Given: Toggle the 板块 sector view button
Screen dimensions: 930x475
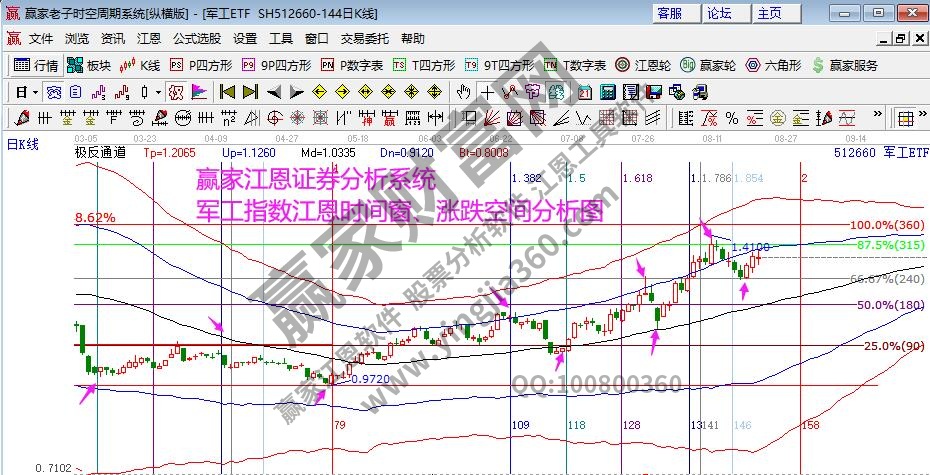Looking at the screenshot, I should [x=88, y=65].
